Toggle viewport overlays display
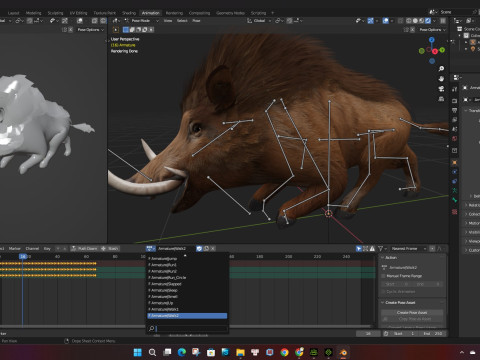Viewport: 480px width, 360px height. coord(386,21)
